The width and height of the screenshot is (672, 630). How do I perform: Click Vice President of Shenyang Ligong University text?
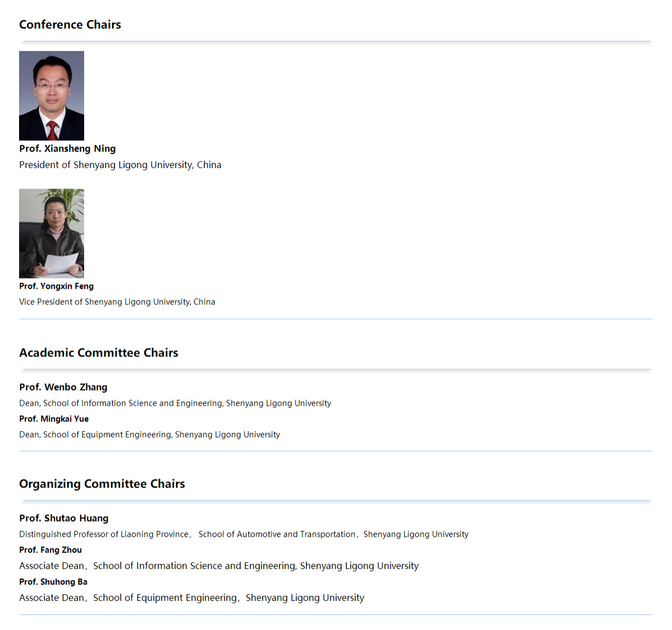pyautogui.click(x=117, y=302)
